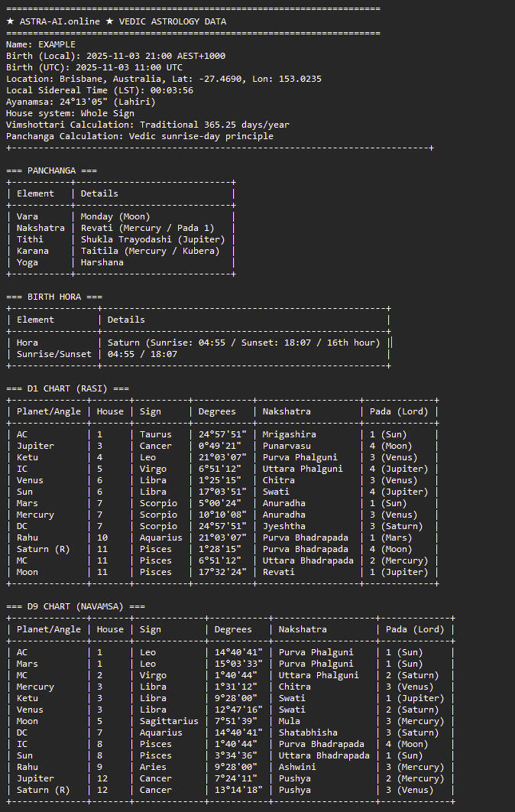Click the D1 CHART (RASI) heading
This screenshot has height=812, width=515.
pos(67,388)
